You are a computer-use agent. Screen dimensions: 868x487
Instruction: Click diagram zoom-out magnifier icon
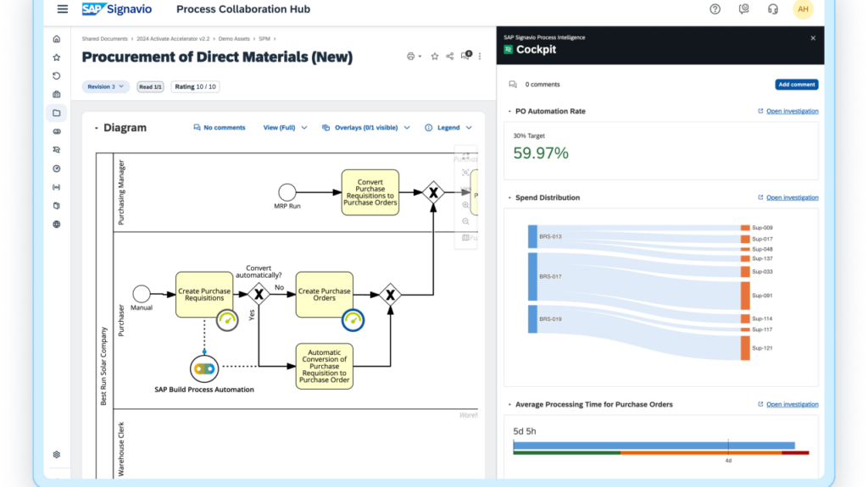pos(465,221)
